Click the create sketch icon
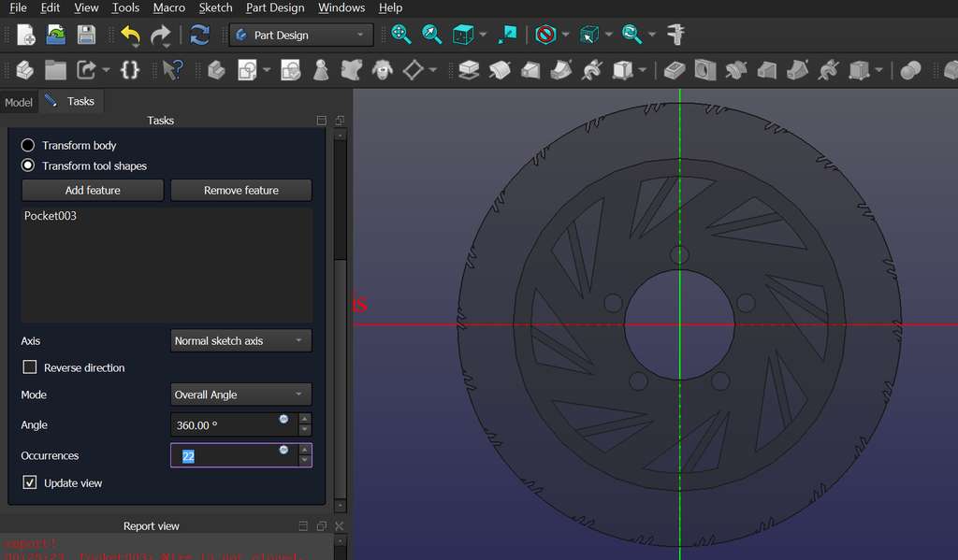 click(x=247, y=70)
